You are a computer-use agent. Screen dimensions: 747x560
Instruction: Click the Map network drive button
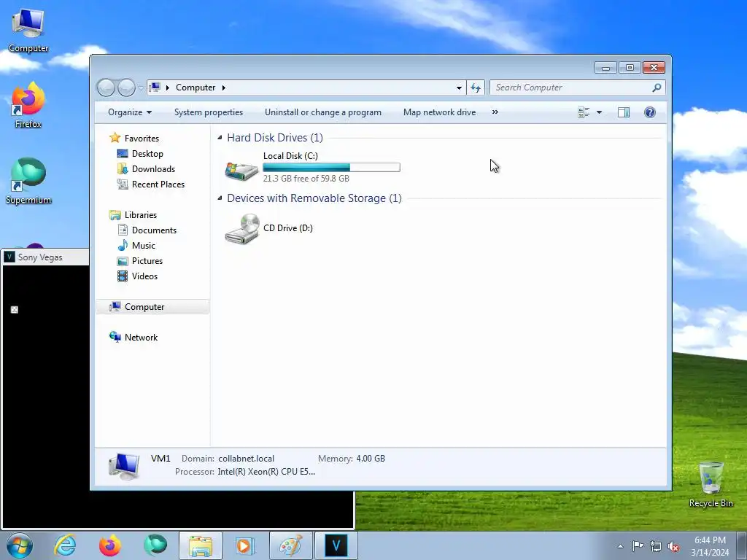[x=439, y=112]
